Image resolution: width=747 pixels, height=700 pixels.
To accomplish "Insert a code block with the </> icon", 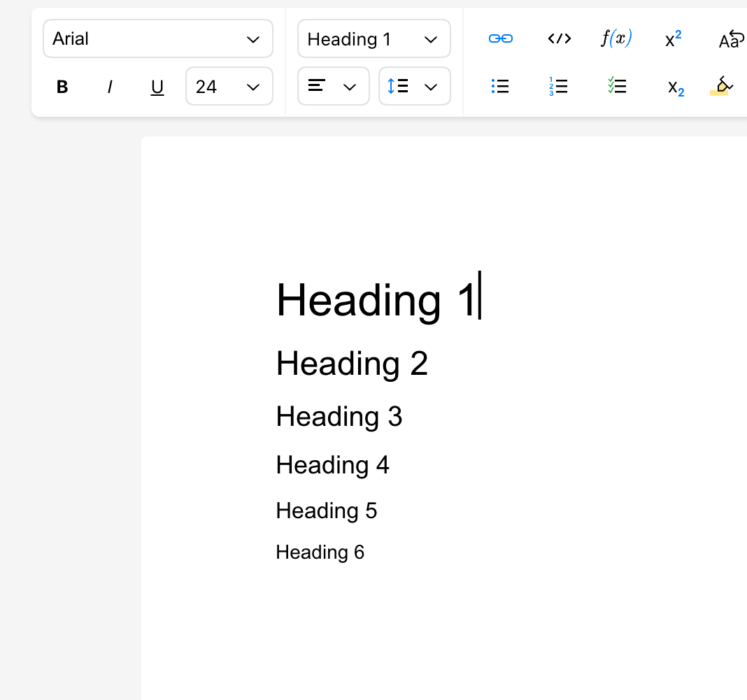I will [x=560, y=38].
